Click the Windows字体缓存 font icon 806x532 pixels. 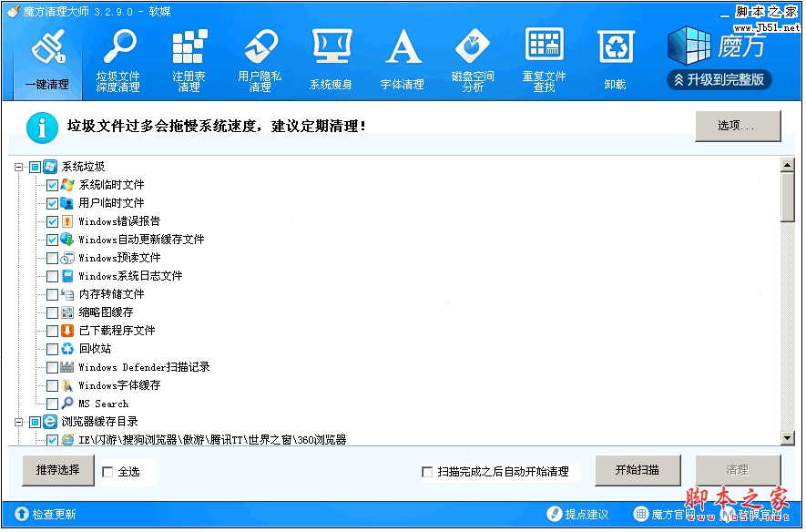(67, 385)
